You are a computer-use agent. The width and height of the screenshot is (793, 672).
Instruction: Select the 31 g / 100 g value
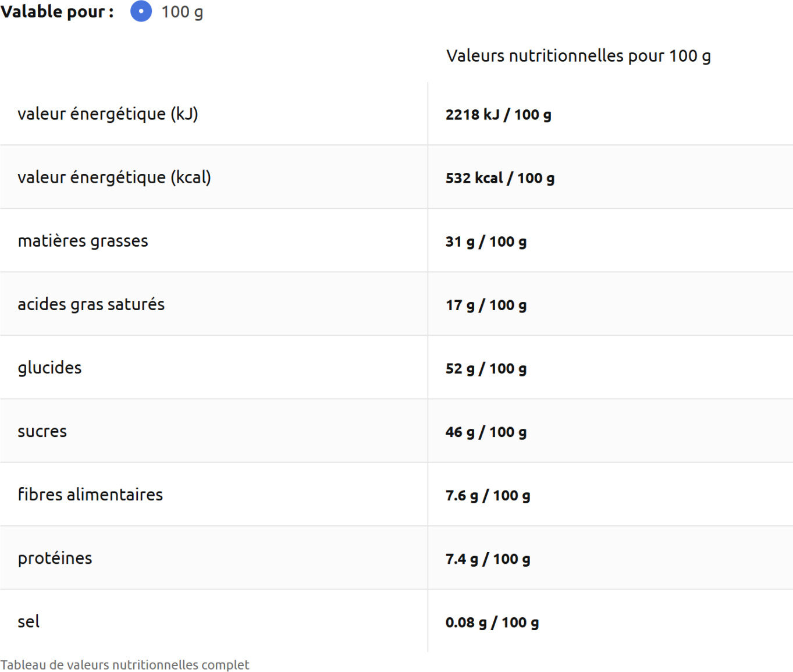(x=486, y=241)
